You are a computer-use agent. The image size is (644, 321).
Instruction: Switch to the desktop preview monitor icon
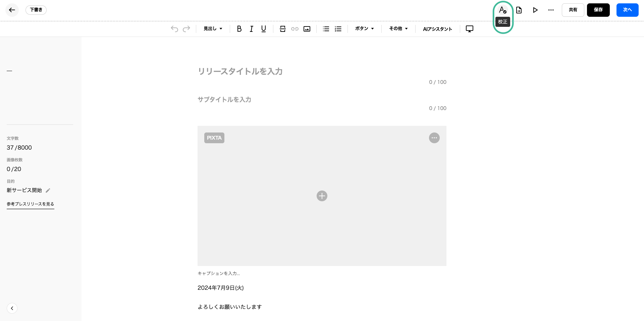point(470,29)
